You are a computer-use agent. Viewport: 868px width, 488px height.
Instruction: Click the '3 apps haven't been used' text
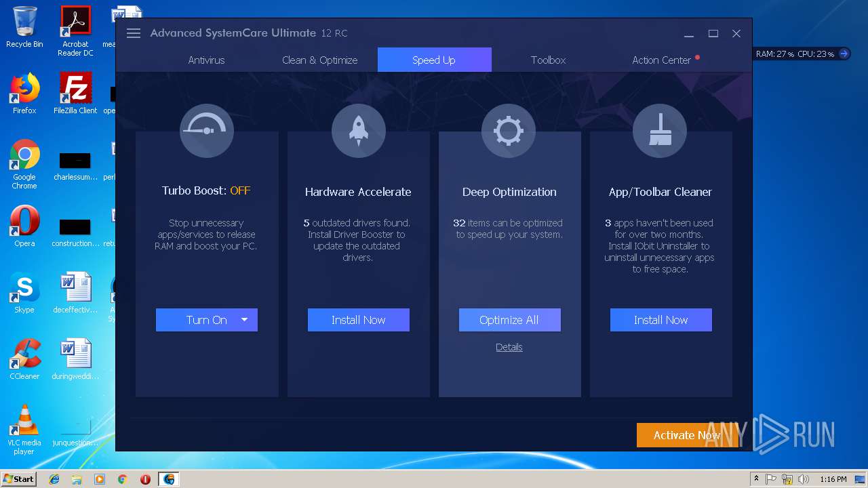coord(659,223)
